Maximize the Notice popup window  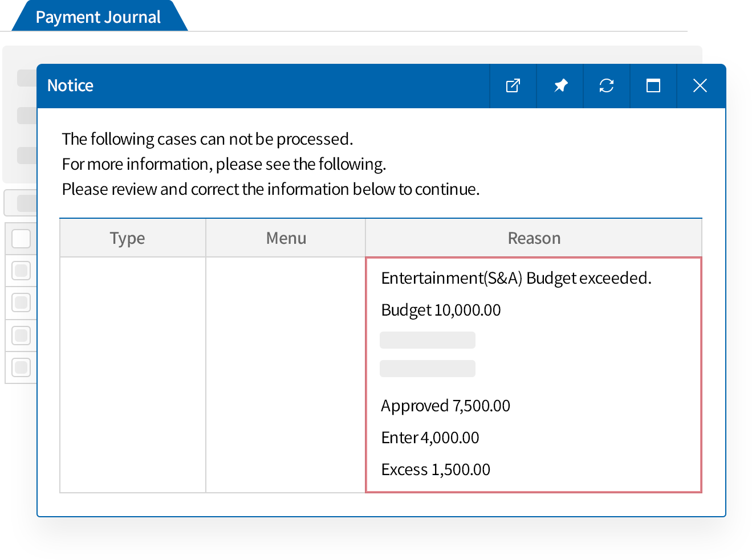click(x=653, y=85)
